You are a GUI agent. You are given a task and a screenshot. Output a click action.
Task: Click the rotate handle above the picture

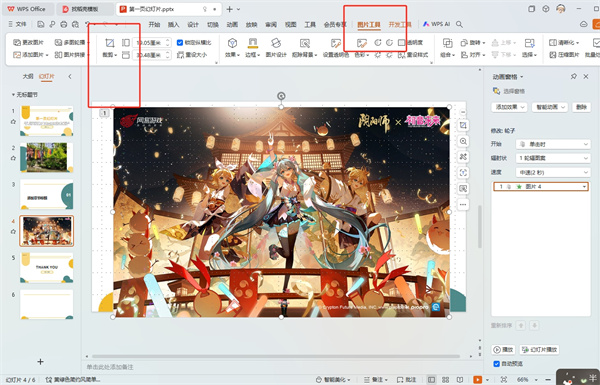[281, 96]
